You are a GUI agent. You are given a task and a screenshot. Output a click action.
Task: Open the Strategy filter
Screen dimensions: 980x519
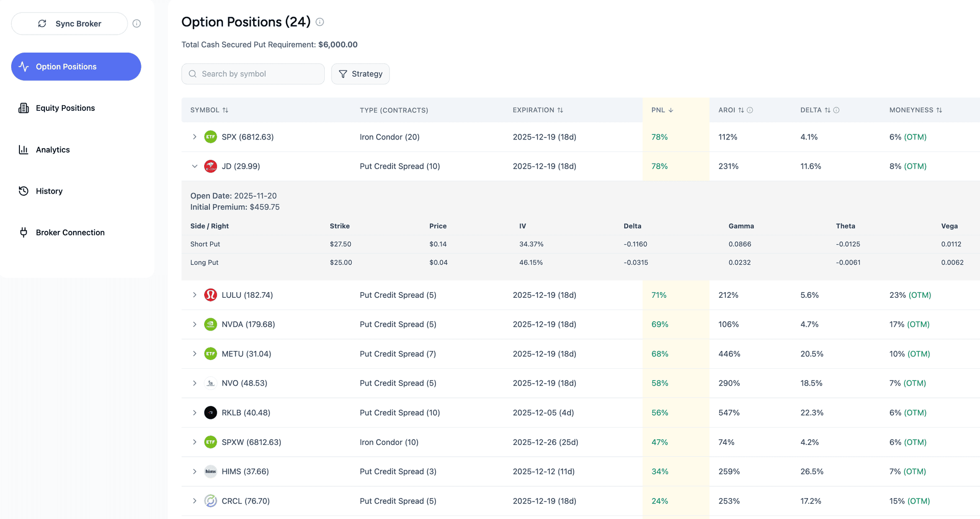pyautogui.click(x=360, y=74)
